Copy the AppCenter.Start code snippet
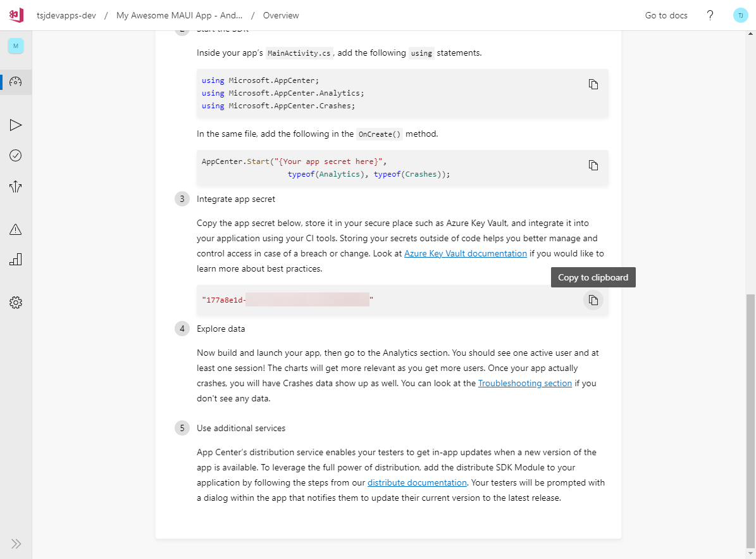 [593, 165]
